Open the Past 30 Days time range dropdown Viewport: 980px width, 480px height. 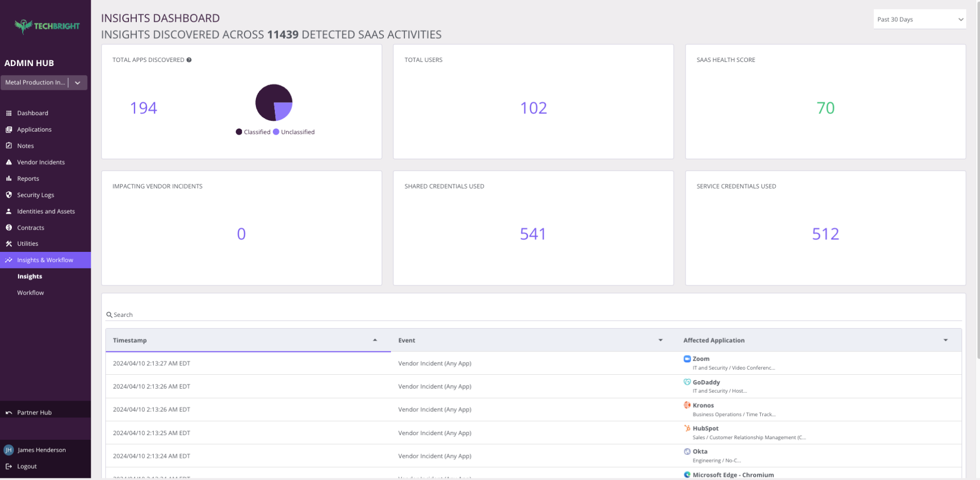pyautogui.click(x=919, y=19)
